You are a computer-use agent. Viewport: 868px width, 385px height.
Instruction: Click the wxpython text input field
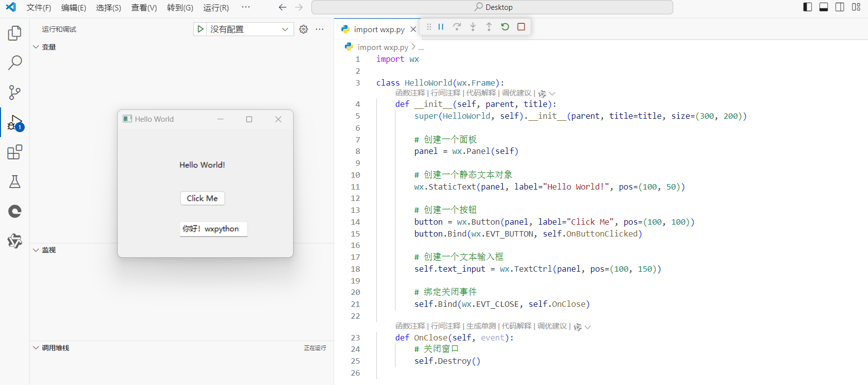(x=214, y=229)
